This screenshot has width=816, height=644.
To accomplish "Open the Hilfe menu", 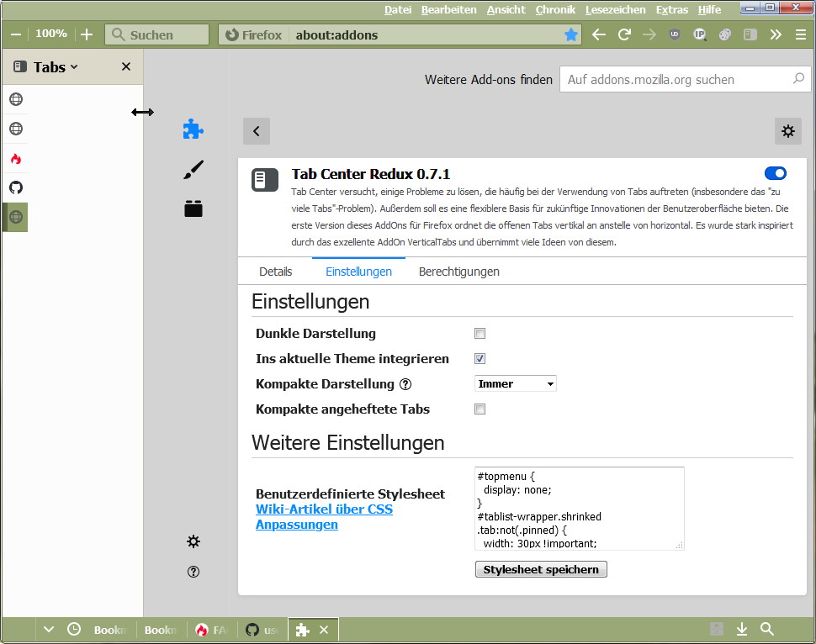I will point(709,10).
